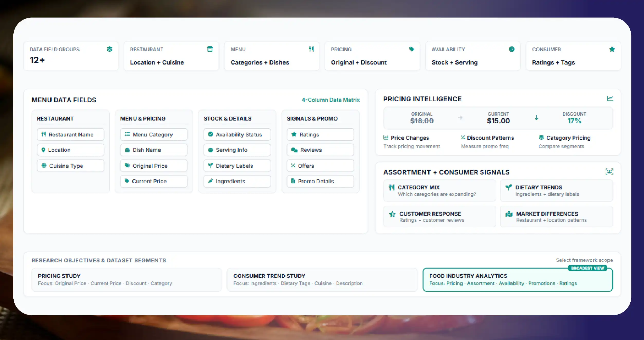Click the clock icon in Availability card
The height and width of the screenshot is (340, 644).
512,49
